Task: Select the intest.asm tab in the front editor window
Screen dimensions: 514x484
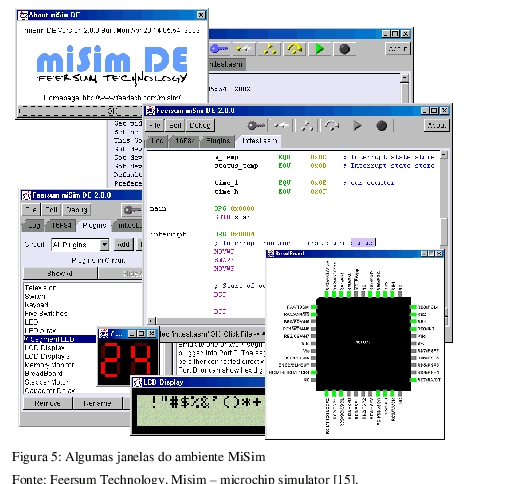Action: pyautogui.click(x=259, y=141)
